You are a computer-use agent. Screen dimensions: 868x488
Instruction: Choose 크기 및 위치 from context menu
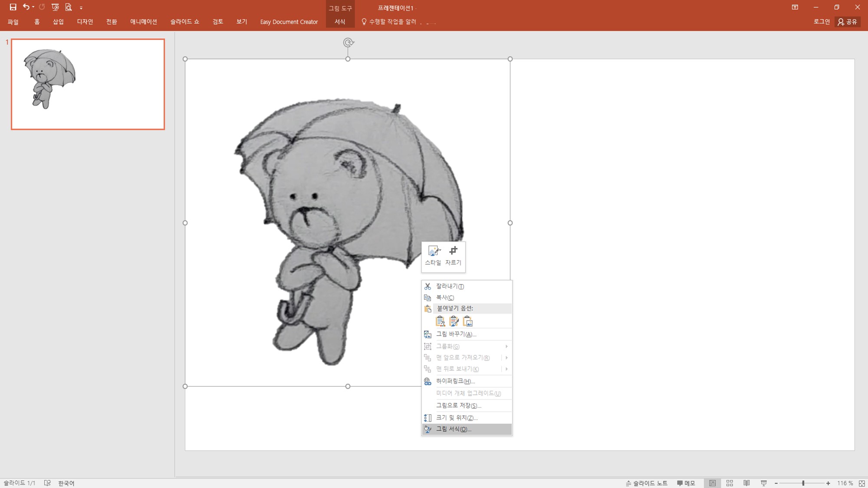coord(467,417)
